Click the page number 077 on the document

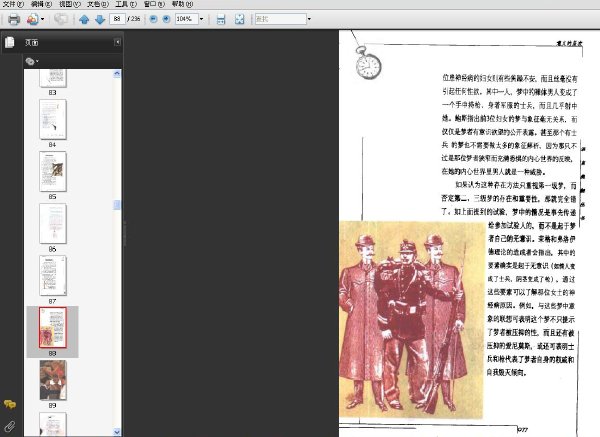click(x=523, y=430)
